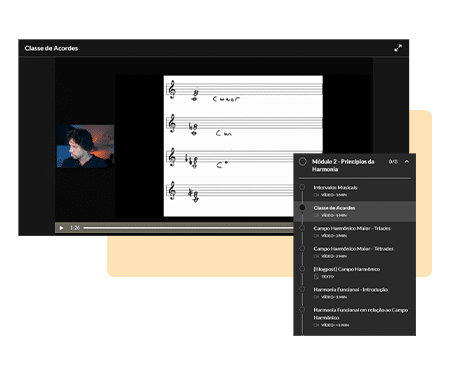450x375 pixels.
Task: Toggle circle for Harmonia Funcional - Introdução
Action: tap(302, 289)
